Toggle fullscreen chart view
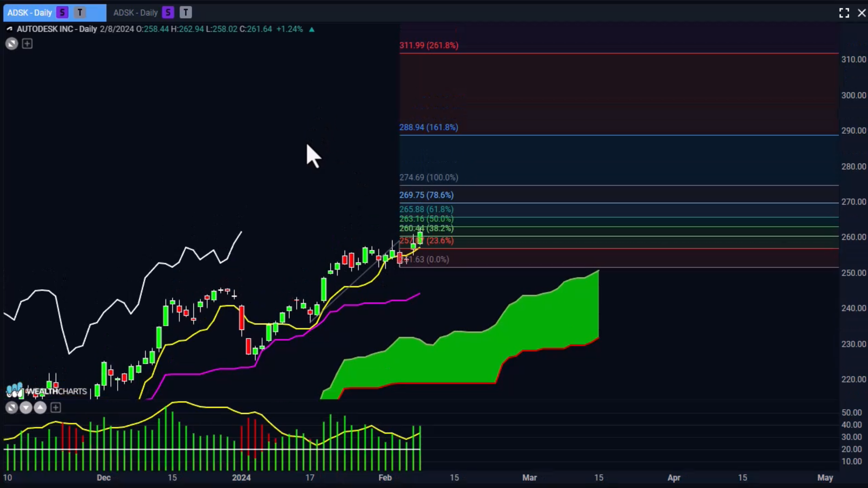Image resolution: width=868 pixels, height=488 pixels. (x=844, y=13)
